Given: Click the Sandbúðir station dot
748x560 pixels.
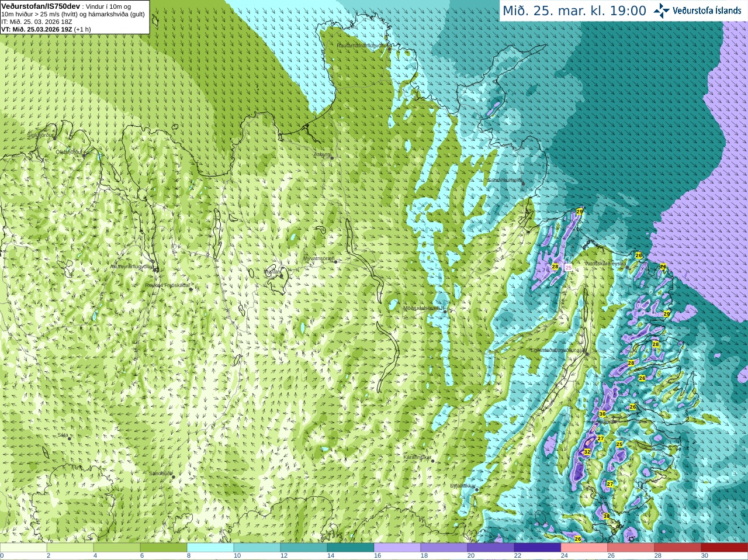Looking at the screenshot, I should coord(173,477).
